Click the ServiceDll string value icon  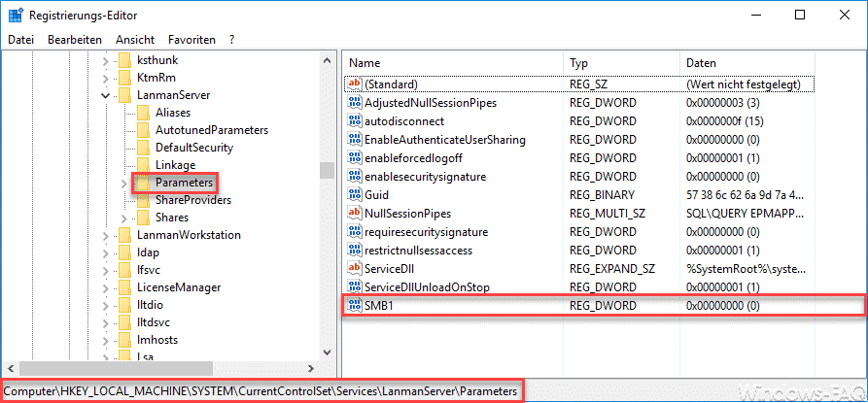coord(354,269)
